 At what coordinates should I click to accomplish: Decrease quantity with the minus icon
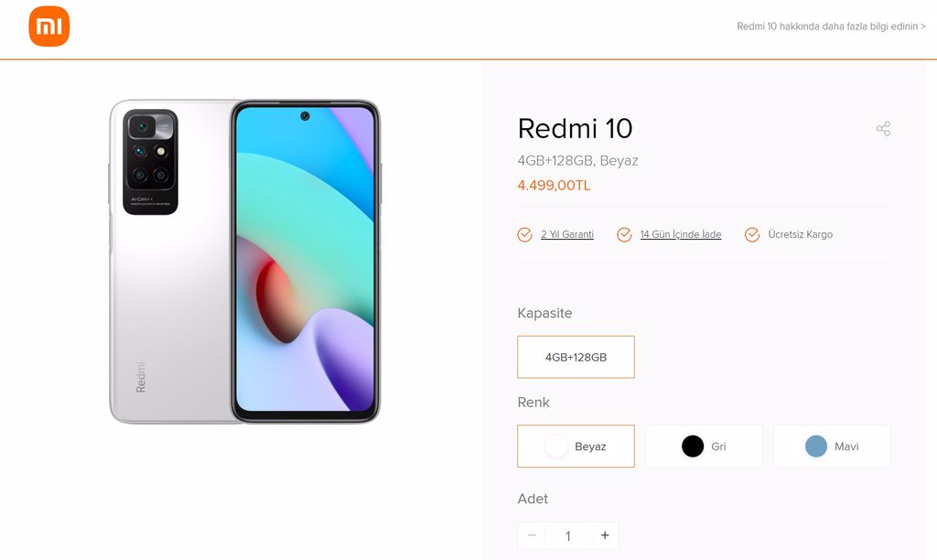pos(532,535)
